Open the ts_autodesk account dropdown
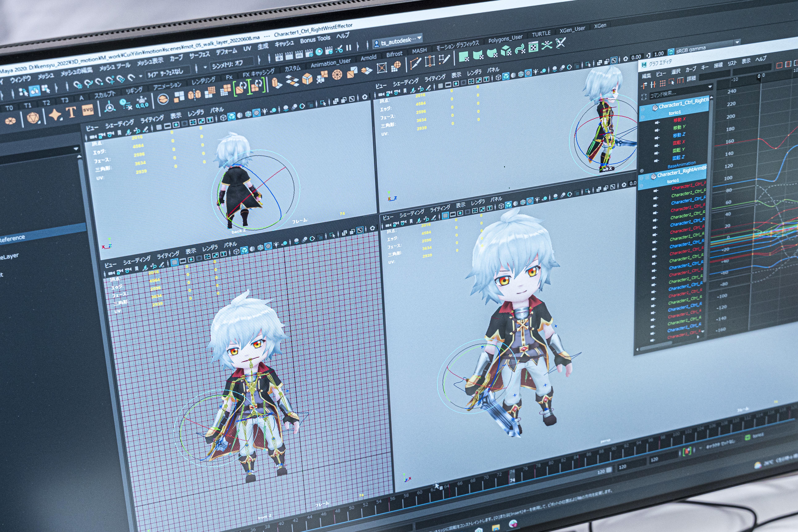This screenshot has width=798, height=532. pos(419,38)
